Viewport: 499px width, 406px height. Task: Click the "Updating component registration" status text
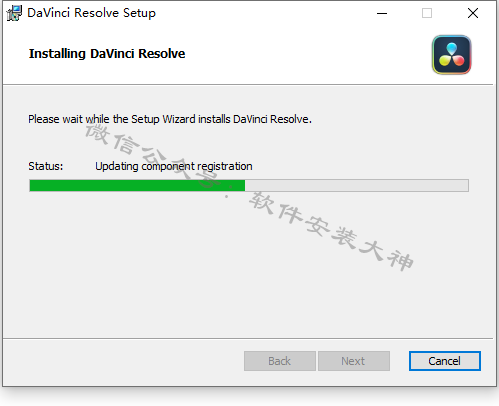[174, 166]
